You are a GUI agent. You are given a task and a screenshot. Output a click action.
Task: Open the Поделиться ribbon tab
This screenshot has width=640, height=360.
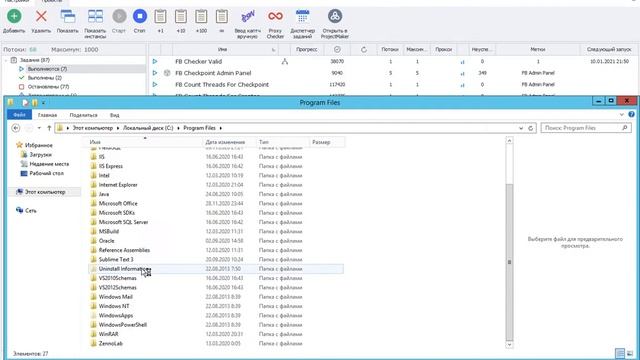(83, 115)
